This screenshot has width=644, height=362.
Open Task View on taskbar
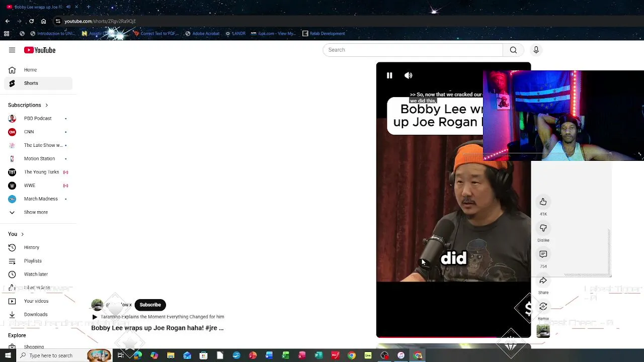[121, 355]
